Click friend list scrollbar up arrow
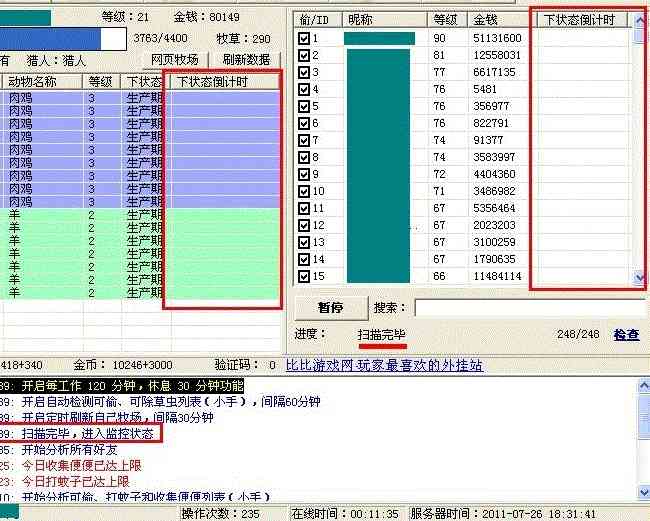Viewport: 650px width, 521px height. click(x=640, y=20)
